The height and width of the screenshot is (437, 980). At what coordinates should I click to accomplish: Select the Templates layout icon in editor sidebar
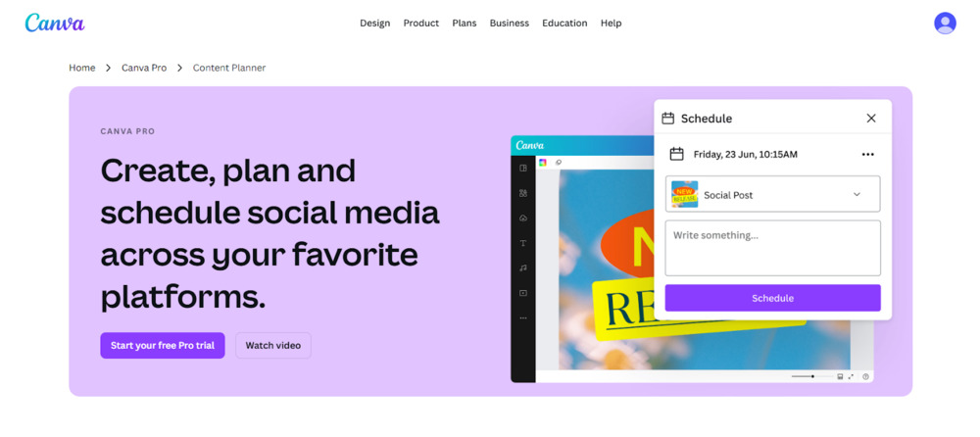click(523, 168)
